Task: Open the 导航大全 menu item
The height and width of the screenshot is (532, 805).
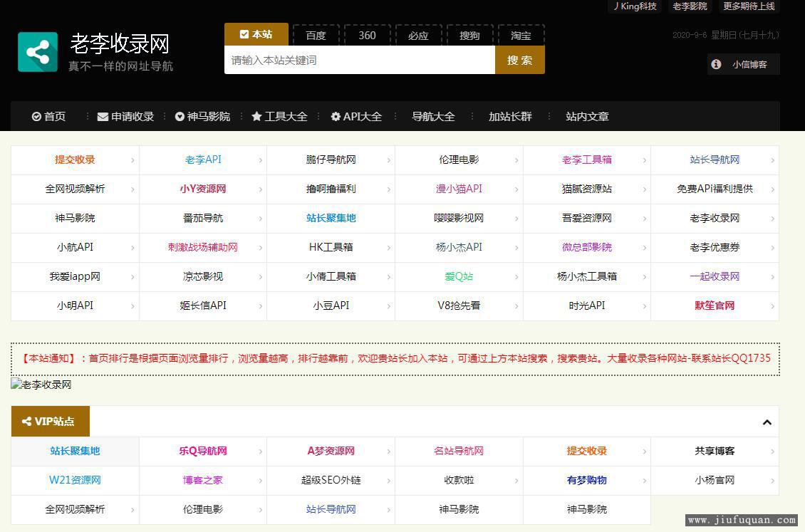Action: tap(433, 117)
